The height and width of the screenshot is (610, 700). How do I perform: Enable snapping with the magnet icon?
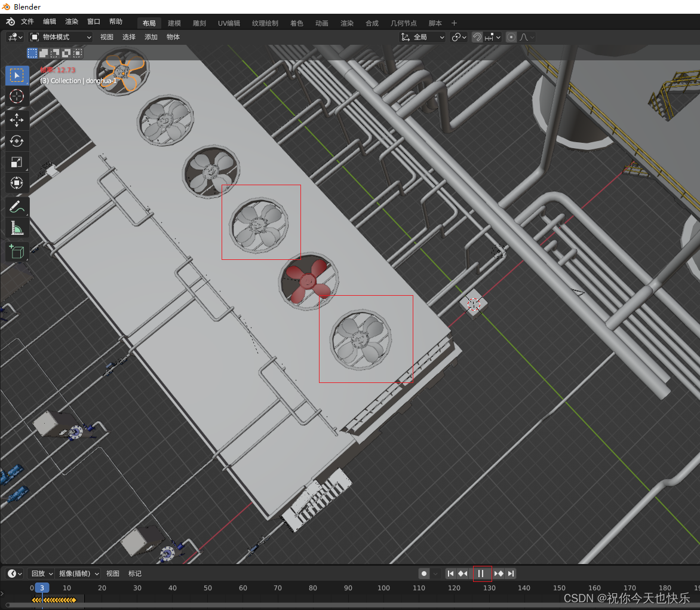click(476, 37)
